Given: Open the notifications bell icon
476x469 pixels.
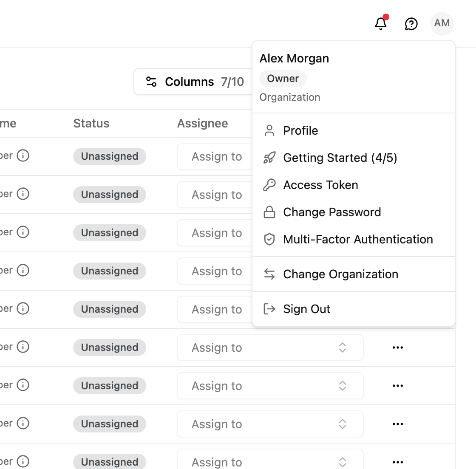Looking at the screenshot, I should coord(381,23).
